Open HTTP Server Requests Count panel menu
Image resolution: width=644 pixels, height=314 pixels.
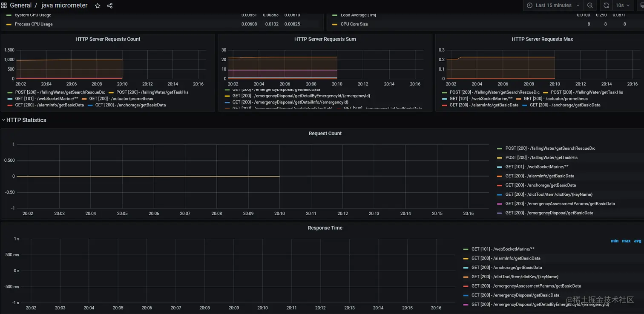108,39
